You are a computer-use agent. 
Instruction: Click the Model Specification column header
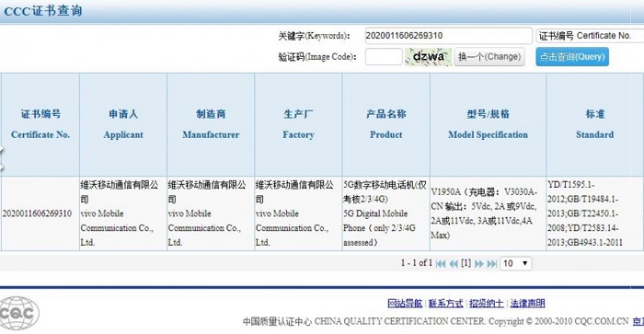tap(488, 124)
